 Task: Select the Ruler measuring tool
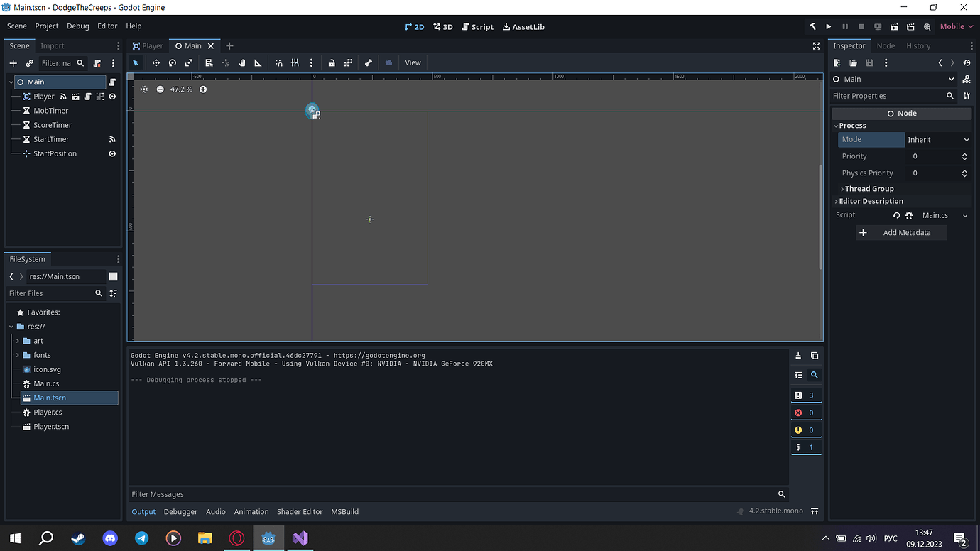click(x=258, y=62)
